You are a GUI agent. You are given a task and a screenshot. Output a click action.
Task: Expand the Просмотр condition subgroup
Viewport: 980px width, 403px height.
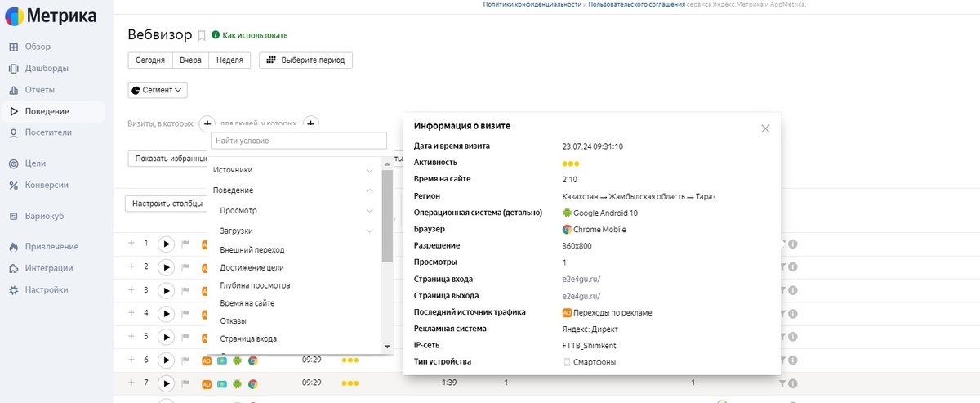(x=296, y=211)
